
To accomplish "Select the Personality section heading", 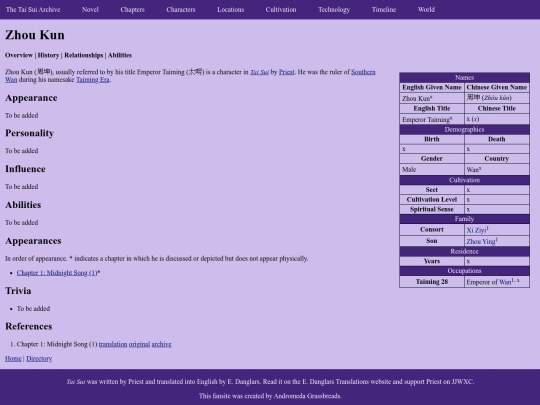I will click(30, 133).
